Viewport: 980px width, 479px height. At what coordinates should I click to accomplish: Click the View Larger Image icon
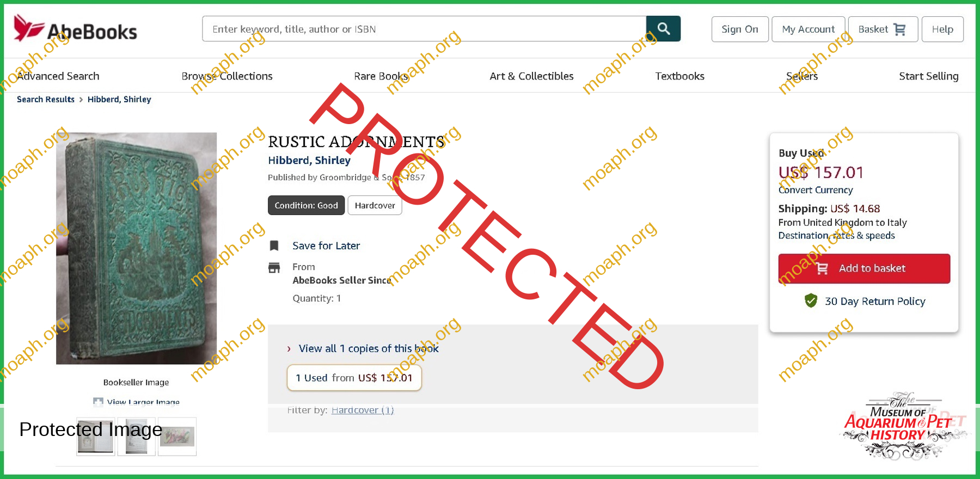(98, 402)
